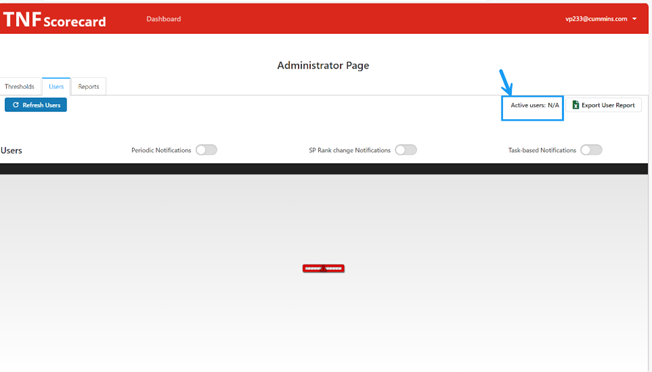Switch to the Thresholds tab
652x372 pixels.
(x=20, y=86)
